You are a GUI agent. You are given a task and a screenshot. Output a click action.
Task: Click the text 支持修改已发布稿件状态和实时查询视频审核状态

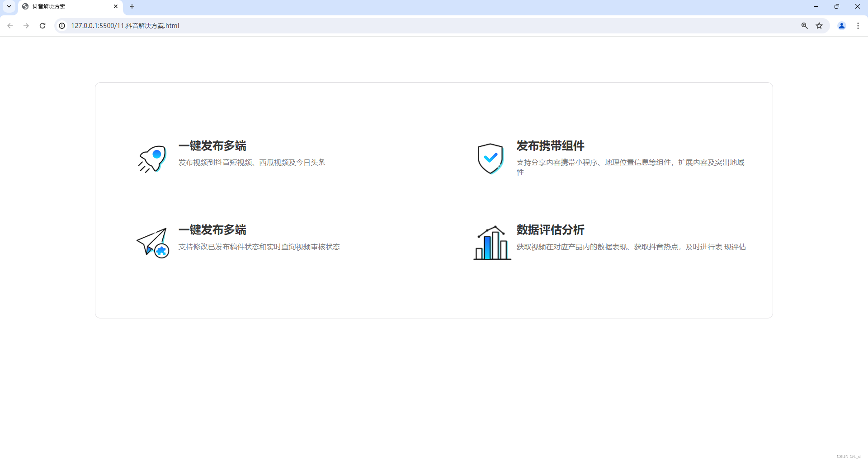tap(259, 247)
